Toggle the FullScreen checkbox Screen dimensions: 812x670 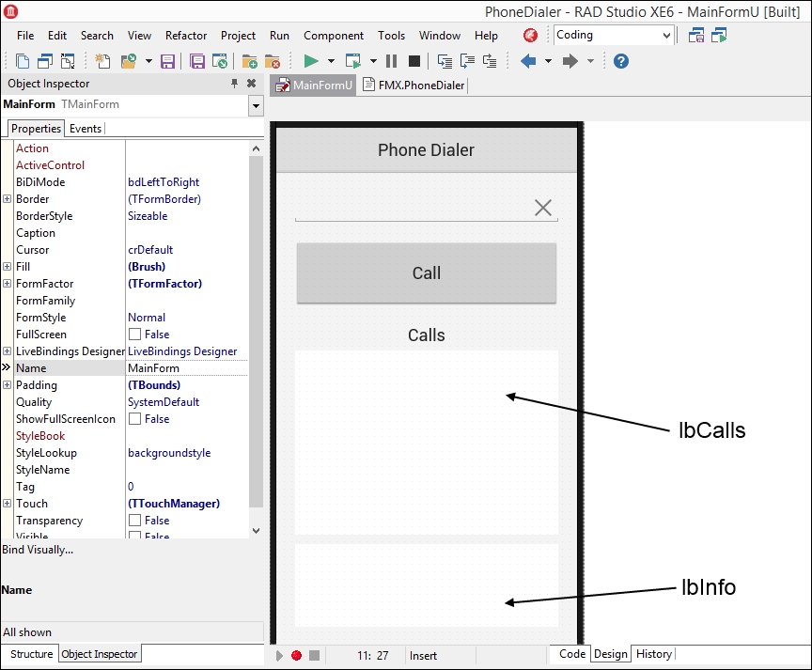134,334
